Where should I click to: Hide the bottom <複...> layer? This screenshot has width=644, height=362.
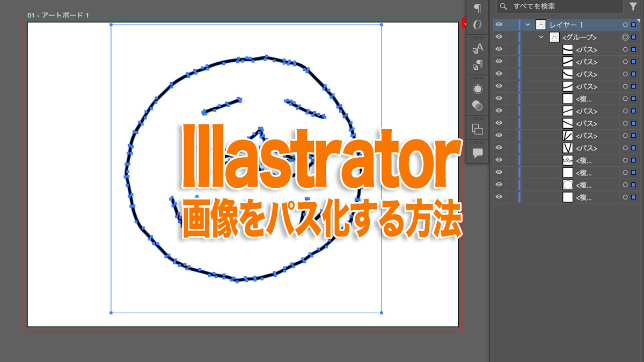click(x=499, y=197)
